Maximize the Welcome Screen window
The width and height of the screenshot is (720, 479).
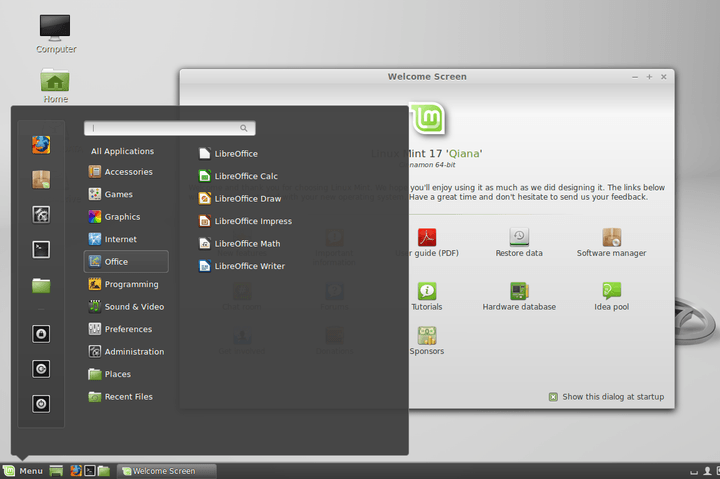point(649,77)
